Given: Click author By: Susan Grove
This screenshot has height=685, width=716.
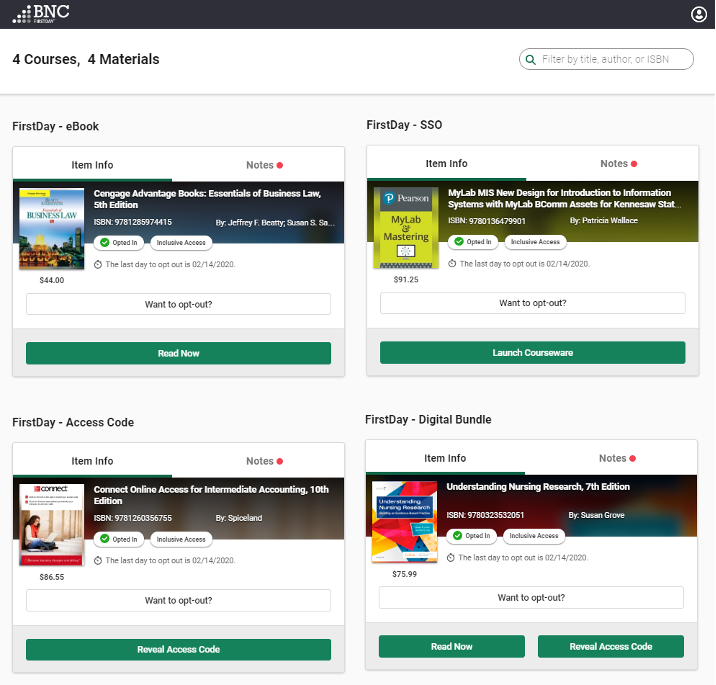Looking at the screenshot, I should coord(596,515).
